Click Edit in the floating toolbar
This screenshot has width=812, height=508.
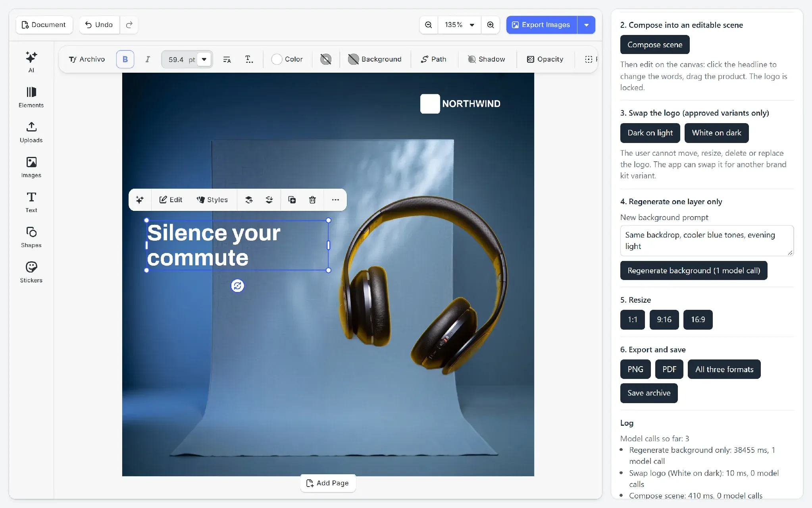(171, 200)
